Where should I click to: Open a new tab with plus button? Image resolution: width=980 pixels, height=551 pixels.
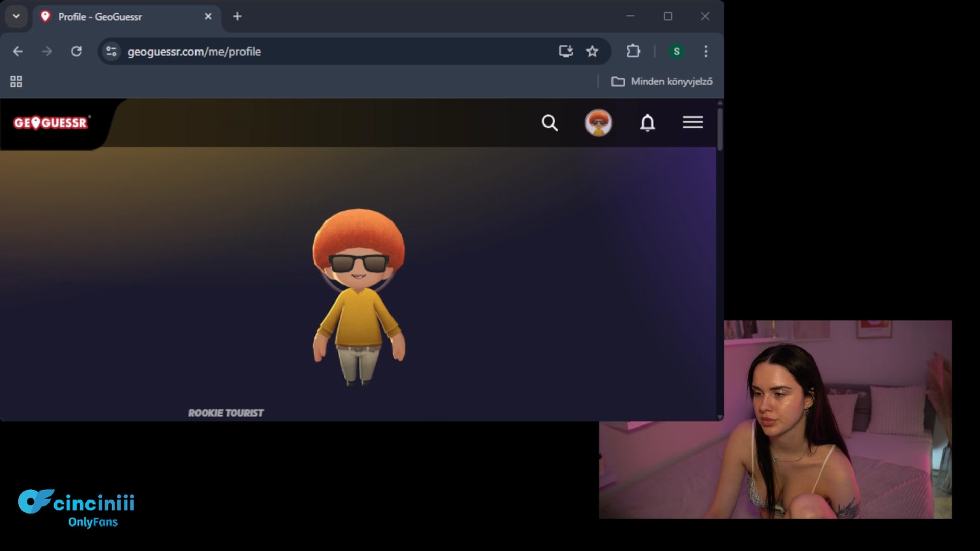click(x=237, y=16)
